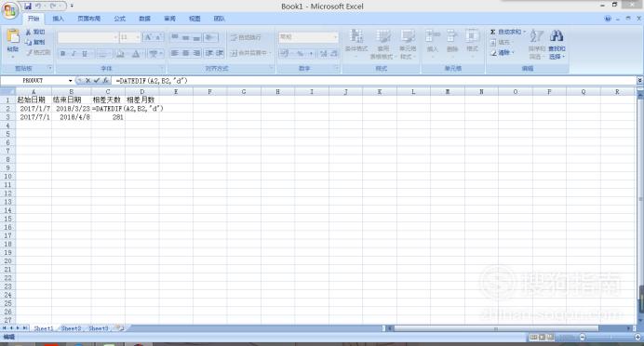The height and width of the screenshot is (346, 644).
Task: Open the 清除 (Clear) eraser dropdown
Action: [x=502, y=52]
